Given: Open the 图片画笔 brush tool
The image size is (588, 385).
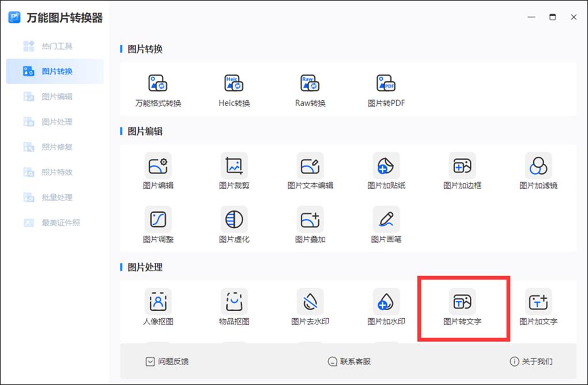Looking at the screenshot, I should point(386,225).
